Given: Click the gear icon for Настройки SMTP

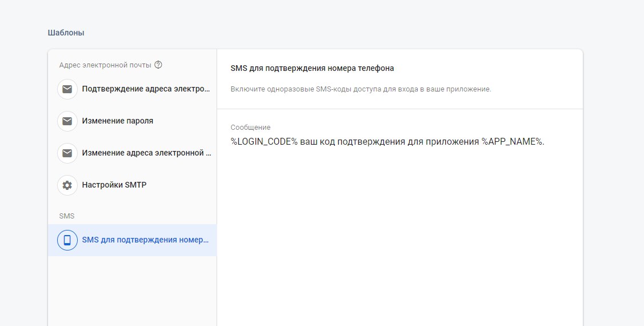Looking at the screenshot, I should pos(67,185).
